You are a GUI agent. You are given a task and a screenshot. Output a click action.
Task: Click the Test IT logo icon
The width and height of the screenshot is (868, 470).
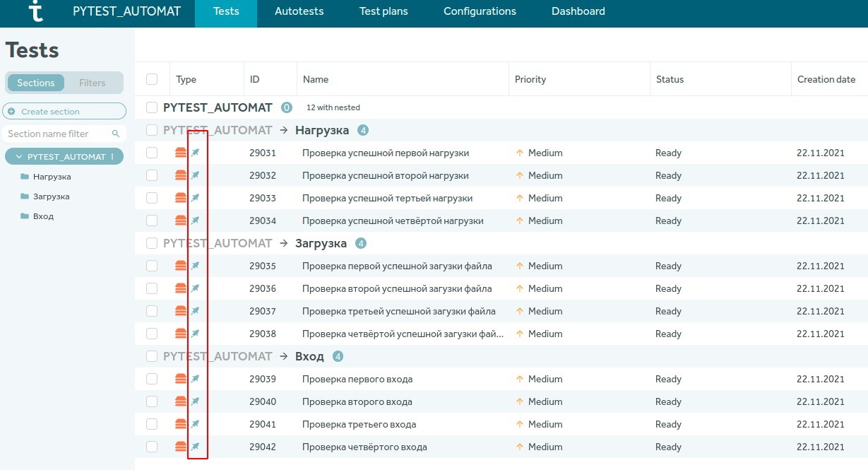(35, 11)
